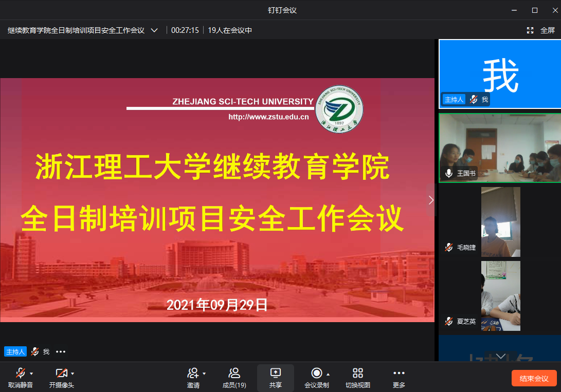Open the Members (成员) list
This screenshot has width=561, height=392.
(234, 378)
